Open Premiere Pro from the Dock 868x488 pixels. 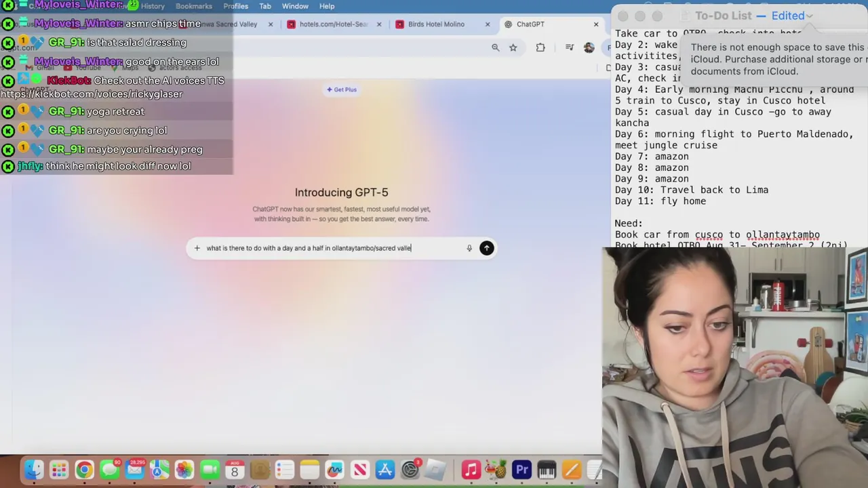pos(521,470)
